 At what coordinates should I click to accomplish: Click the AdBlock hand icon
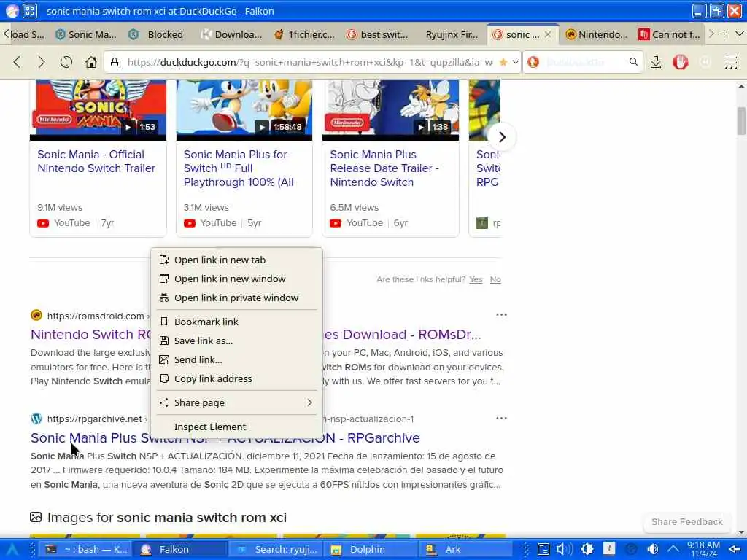click(x=681, y=62)
